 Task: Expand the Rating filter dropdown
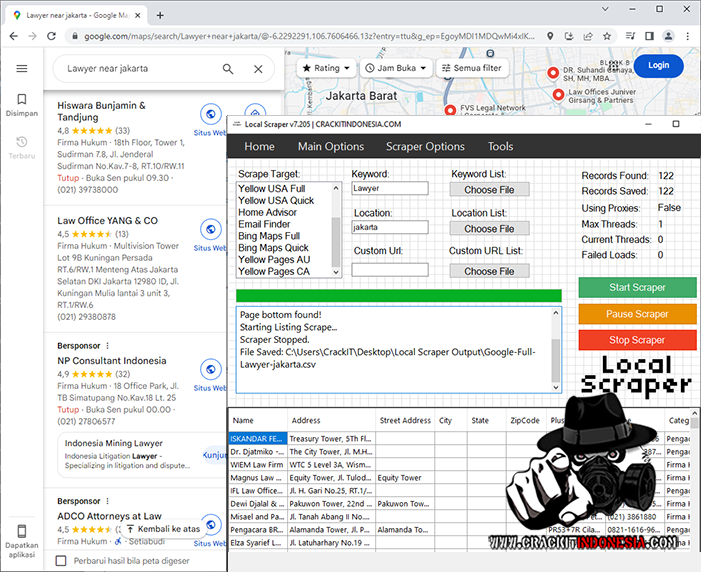pyautogui.click(x=326, y=68)
